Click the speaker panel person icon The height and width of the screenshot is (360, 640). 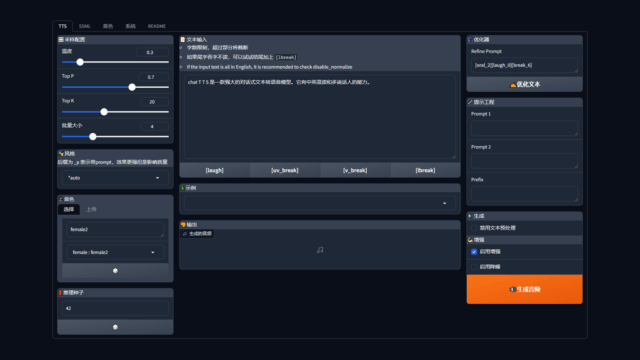(61, 199)
